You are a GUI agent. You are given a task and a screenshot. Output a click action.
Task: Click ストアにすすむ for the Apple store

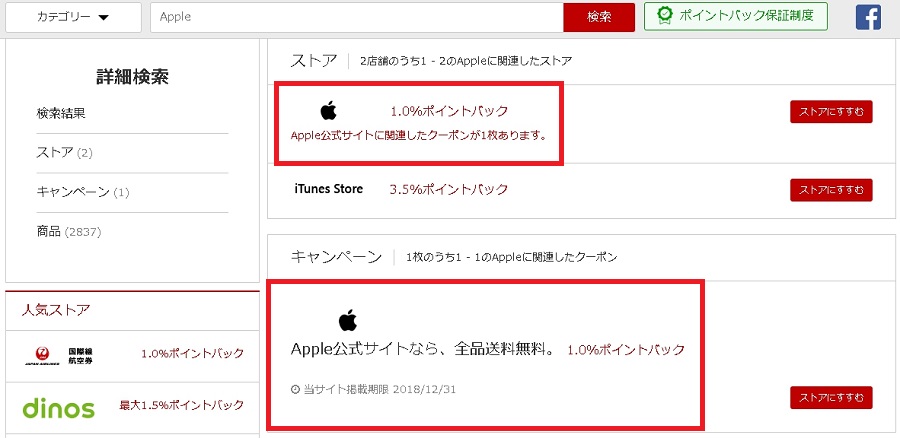pyautogui.click(x=831, y=112)
